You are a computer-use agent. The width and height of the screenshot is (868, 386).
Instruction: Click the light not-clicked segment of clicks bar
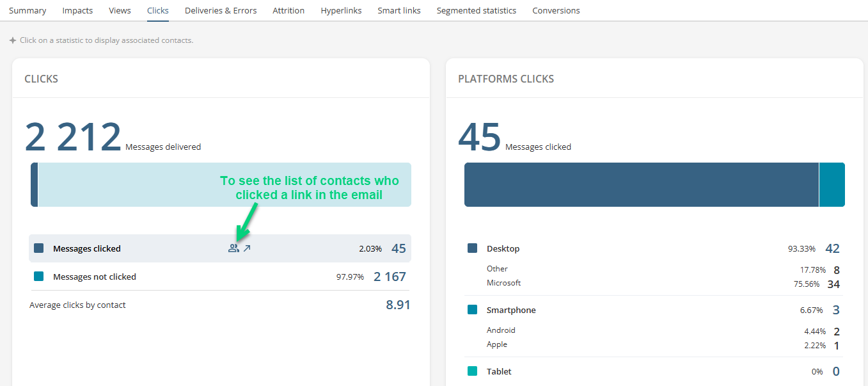[x=225, y=184]
